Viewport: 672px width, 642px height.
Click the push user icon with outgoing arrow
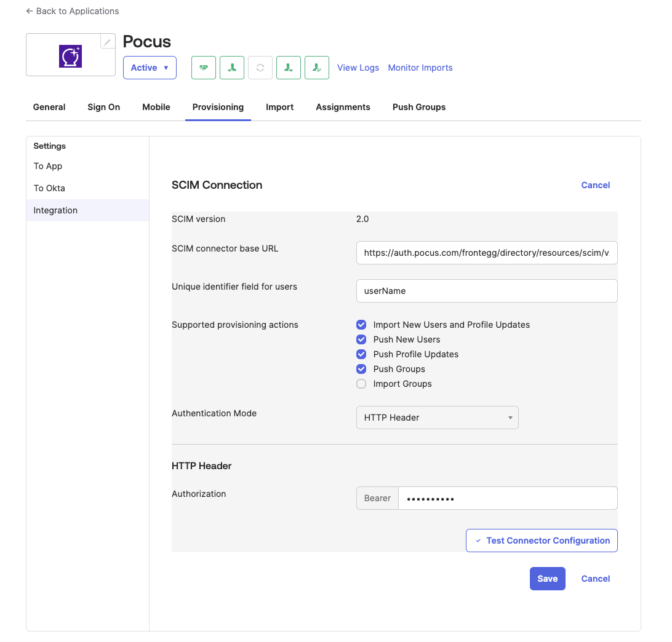289,68
